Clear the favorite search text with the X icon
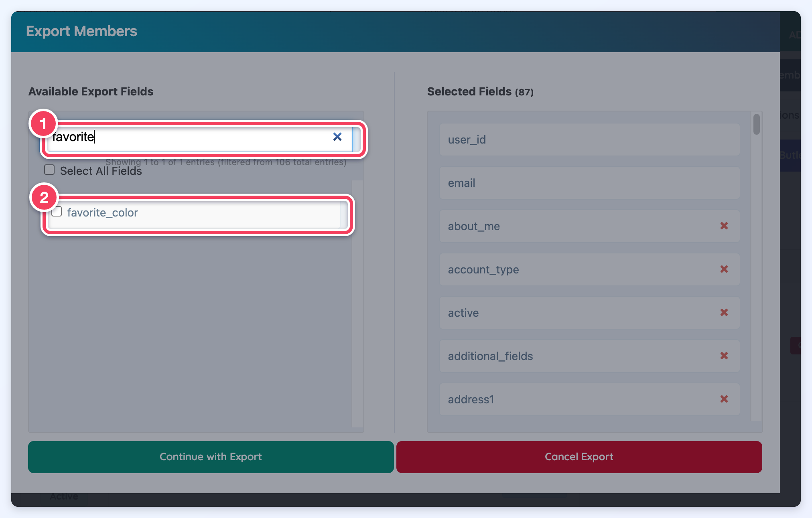The image size is (812, 518). tap(337, 137)
